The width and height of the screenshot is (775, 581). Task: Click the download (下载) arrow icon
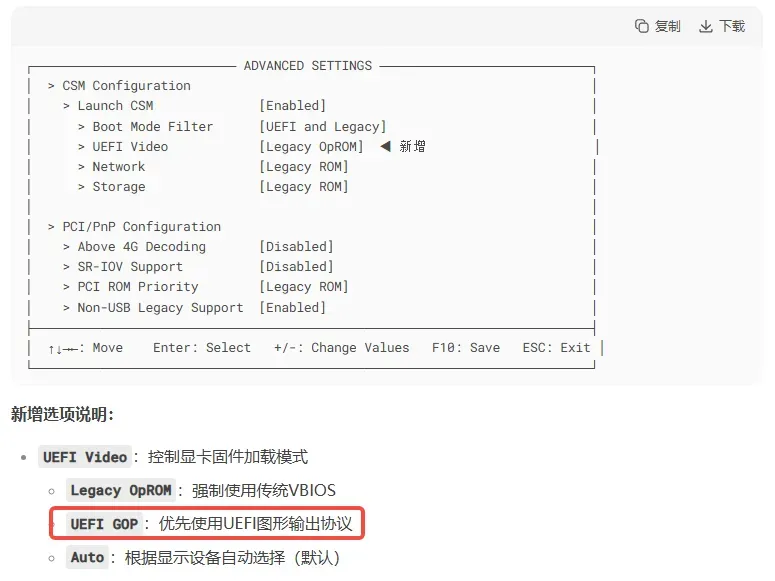(706, 27)
